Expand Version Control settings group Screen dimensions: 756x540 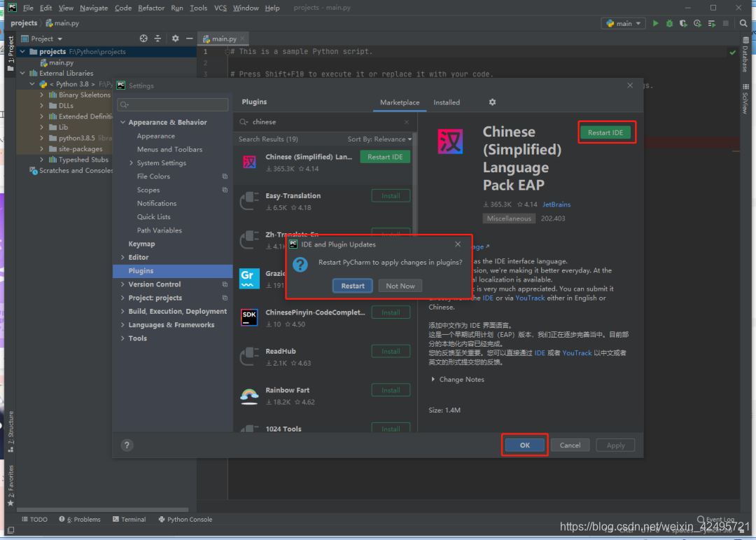click(123, 285)
